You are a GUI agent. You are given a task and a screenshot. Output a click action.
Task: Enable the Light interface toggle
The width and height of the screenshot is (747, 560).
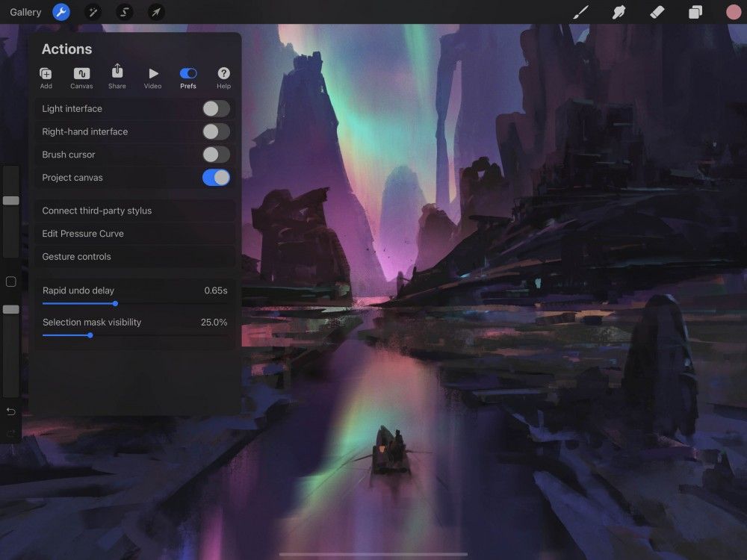pos(216,108)
